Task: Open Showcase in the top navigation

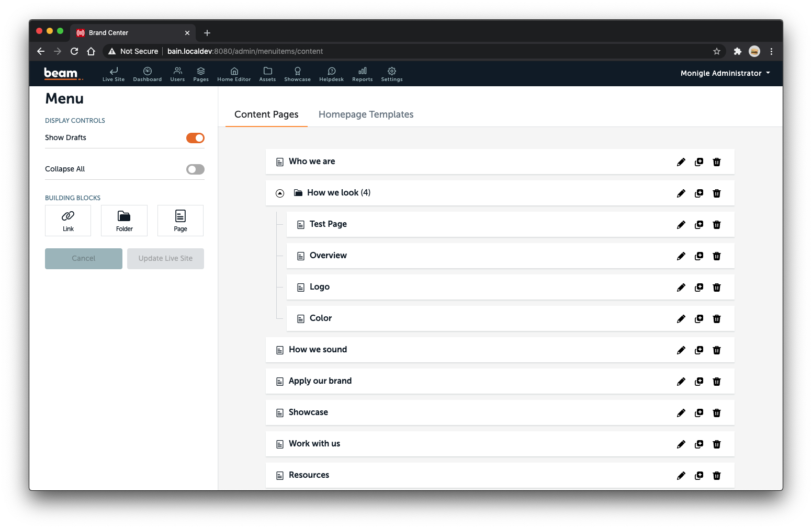Action: [x=297, y=74]
